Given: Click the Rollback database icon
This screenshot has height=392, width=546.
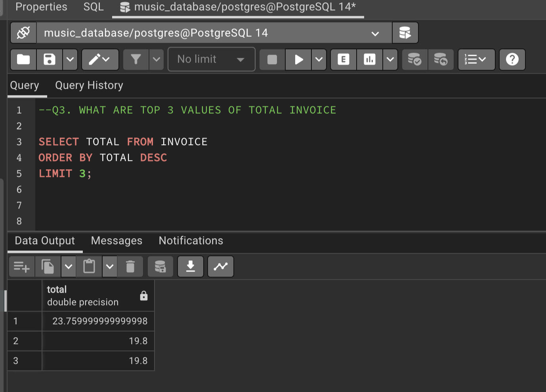Looking at the screenshot, I should click(441, 59).
